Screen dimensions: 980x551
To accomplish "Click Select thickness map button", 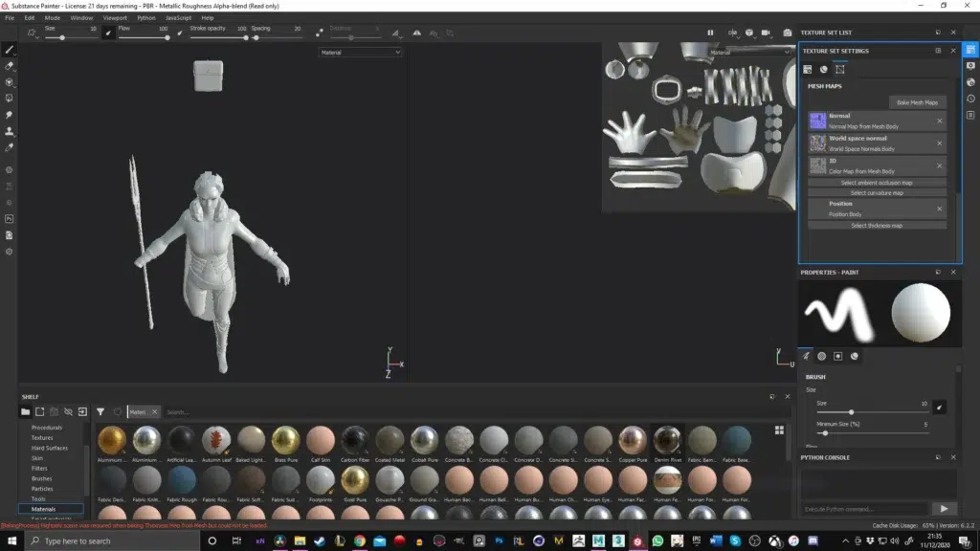I will [x=877, y=226].
